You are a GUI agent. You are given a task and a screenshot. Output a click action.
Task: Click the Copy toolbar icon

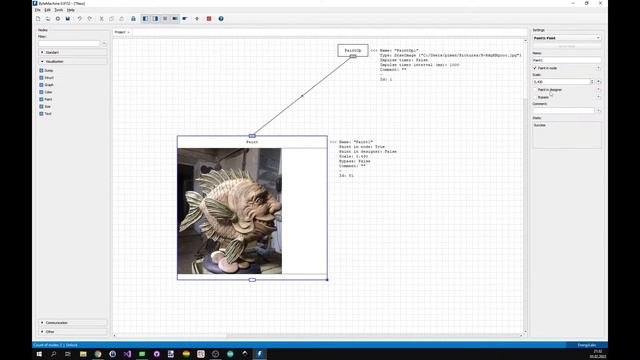tap(111, 19)
